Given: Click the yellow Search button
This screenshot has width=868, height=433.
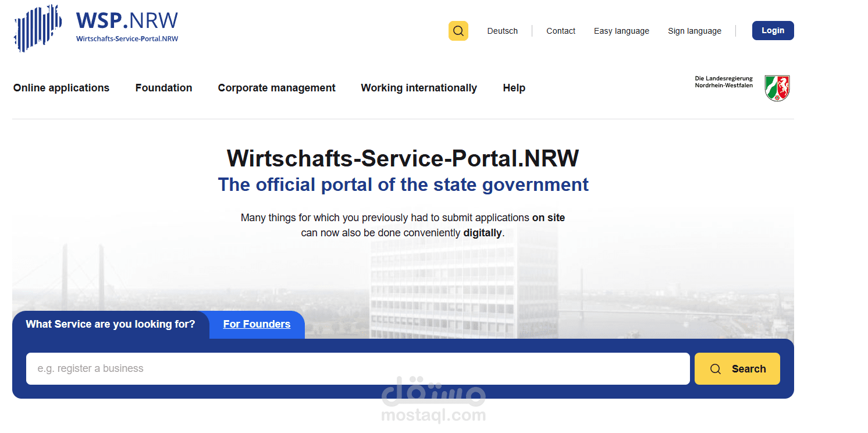Looking at the screenshot, I should [737, 368].
